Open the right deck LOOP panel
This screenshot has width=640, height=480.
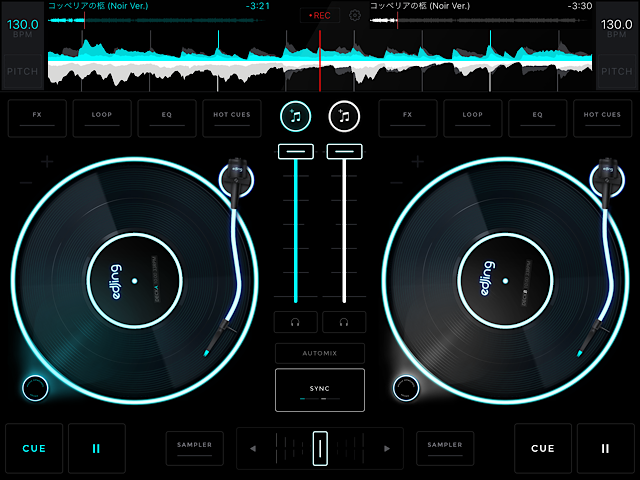click(x=473, y=118)
